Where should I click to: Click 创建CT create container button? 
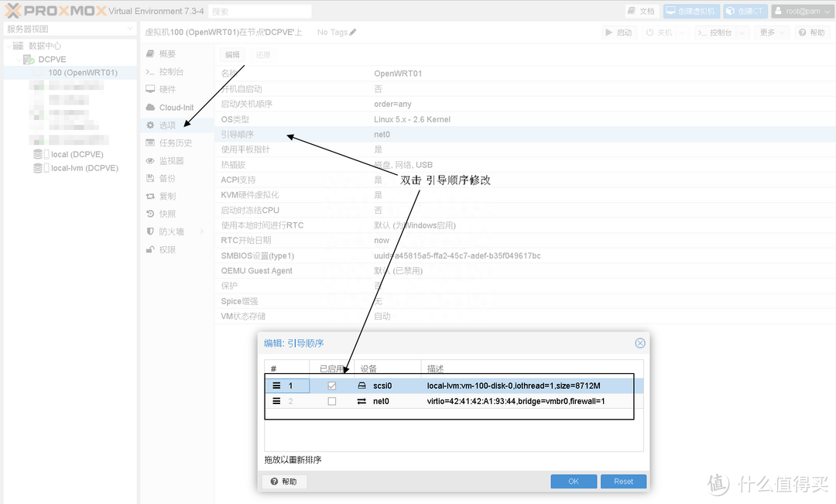click(x=745, y=11)
